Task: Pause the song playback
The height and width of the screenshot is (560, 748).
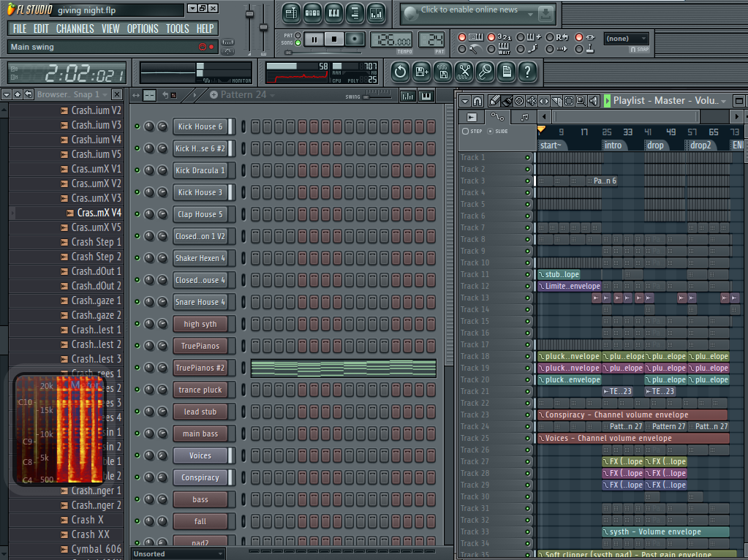Action: coord(314,39)
